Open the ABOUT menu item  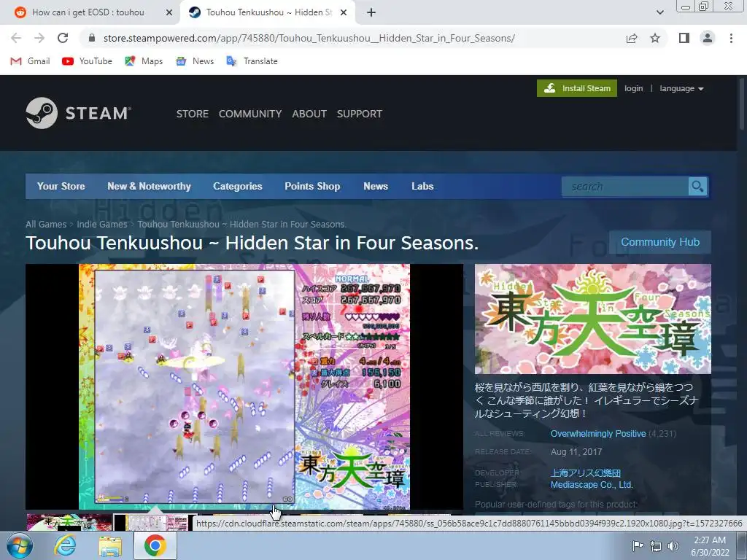309,114
